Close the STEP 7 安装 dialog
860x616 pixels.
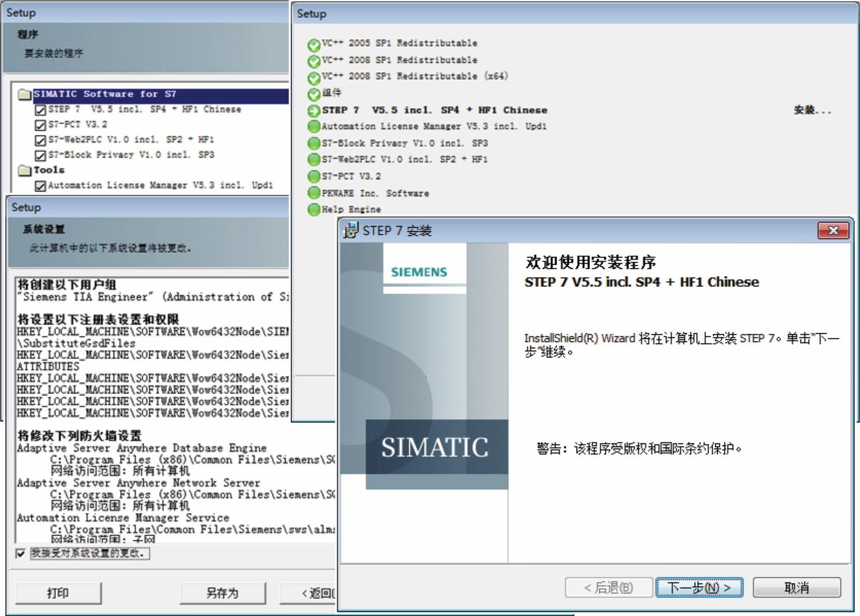coord(833,230)
